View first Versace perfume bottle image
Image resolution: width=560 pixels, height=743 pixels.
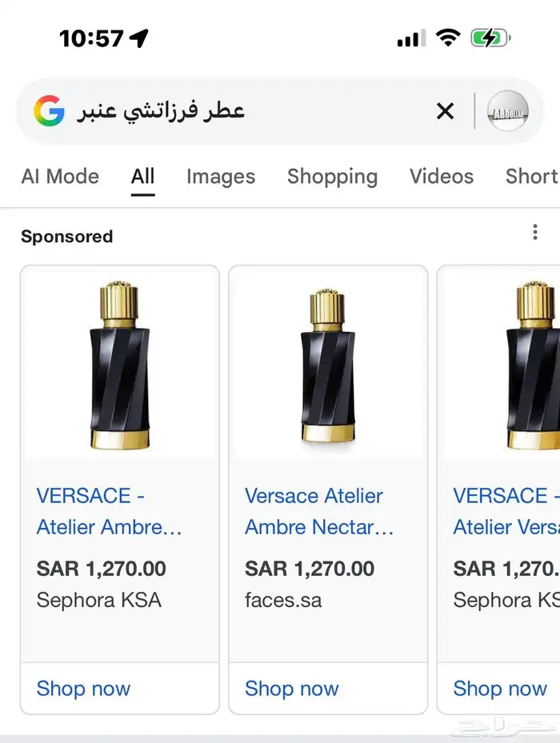point(119,364)
